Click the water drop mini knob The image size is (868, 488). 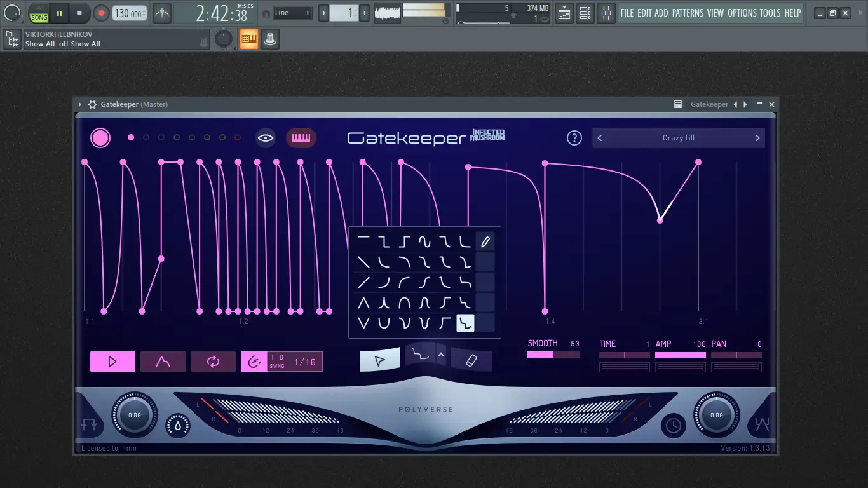click(177, 425)
